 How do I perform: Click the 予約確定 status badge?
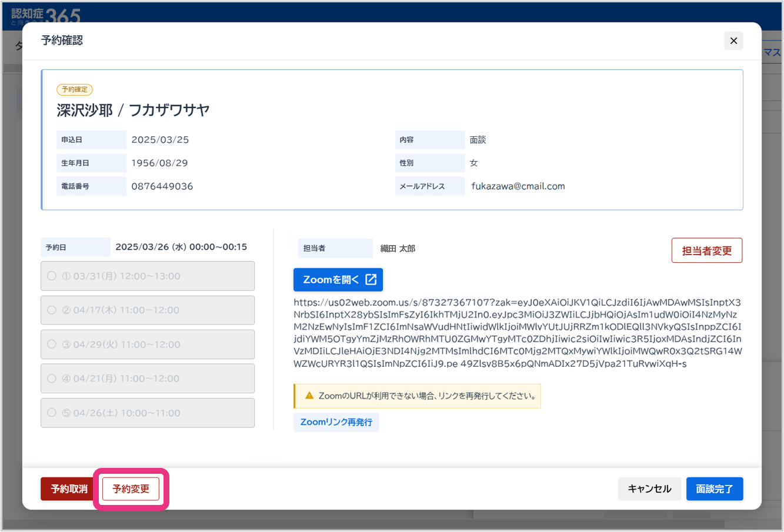point(75,89)
